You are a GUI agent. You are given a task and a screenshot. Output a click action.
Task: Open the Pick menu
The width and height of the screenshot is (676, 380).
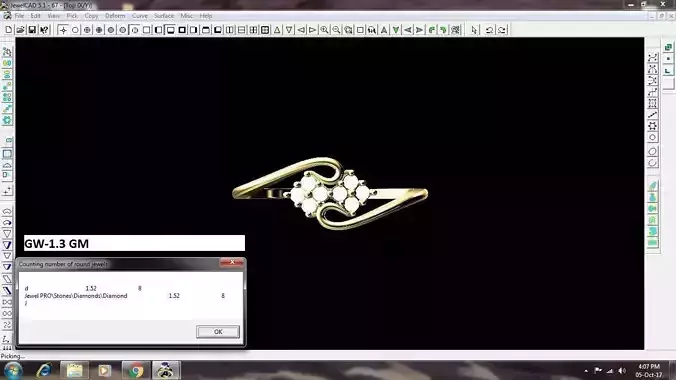tap(72, 16)
